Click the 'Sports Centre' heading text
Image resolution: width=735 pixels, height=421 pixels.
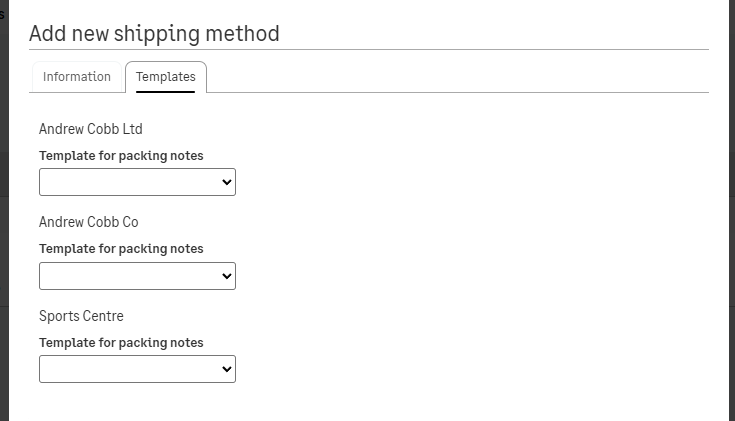pyautogui.click(x=81, y=316)
